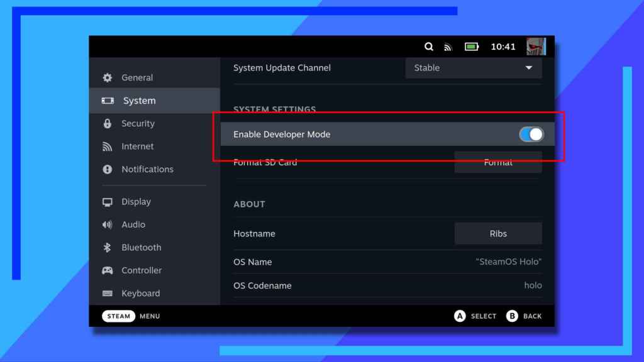
Task: Click the B Back button hint
Action: point(524,316)
